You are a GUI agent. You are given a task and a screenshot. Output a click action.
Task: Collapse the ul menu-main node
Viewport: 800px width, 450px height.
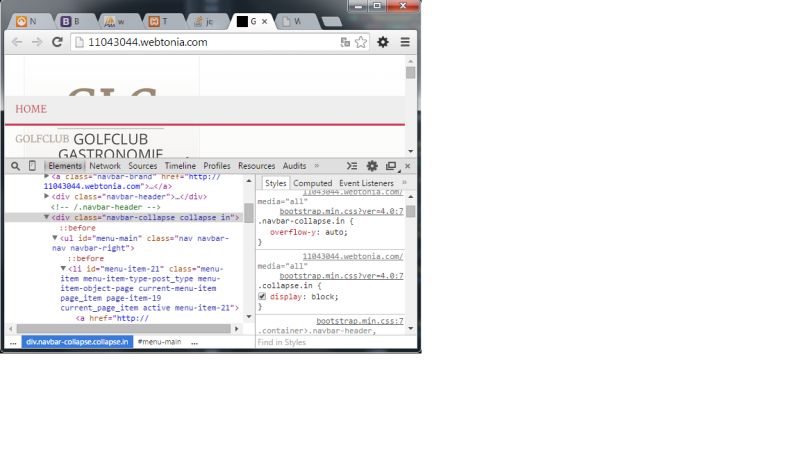(55, 238)
